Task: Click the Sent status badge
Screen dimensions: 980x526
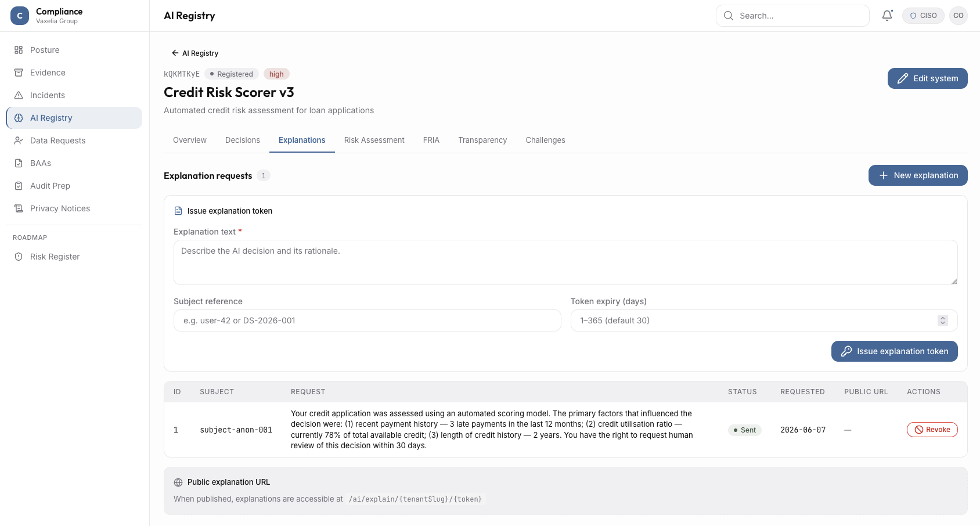Action: 745,430
